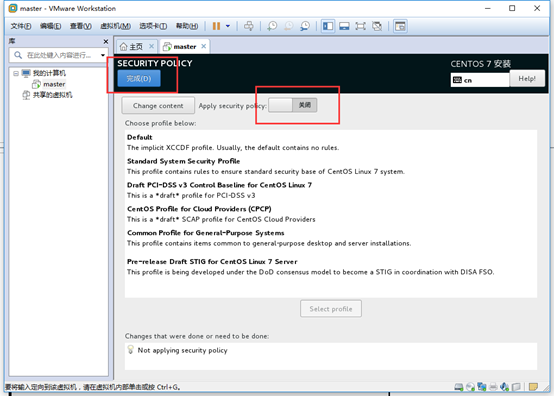Click the blue 完成(D) done button
Screen dimensions: 554x396
tap(139, 78)
